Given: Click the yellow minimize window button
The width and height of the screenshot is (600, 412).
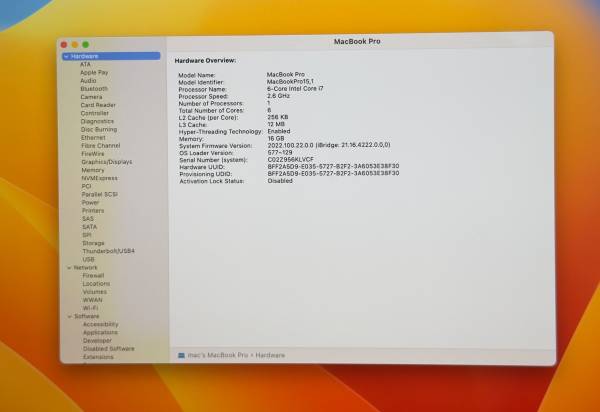Looking at the screenshot, I should point(75,45).
